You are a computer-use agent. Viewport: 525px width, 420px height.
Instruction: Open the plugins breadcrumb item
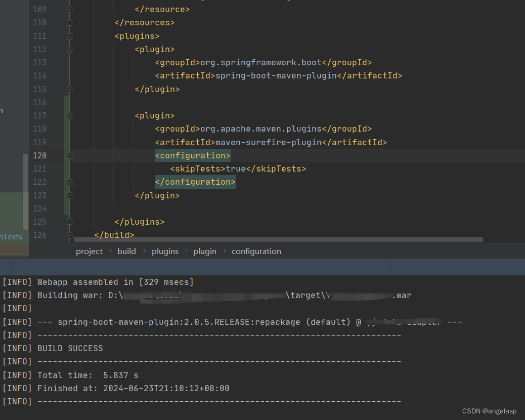point(165,251)
